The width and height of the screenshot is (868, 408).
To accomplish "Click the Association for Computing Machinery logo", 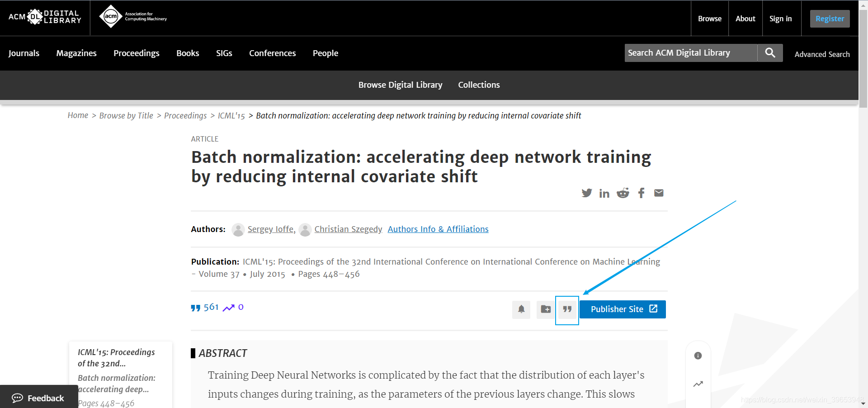I will pos(133,17).
